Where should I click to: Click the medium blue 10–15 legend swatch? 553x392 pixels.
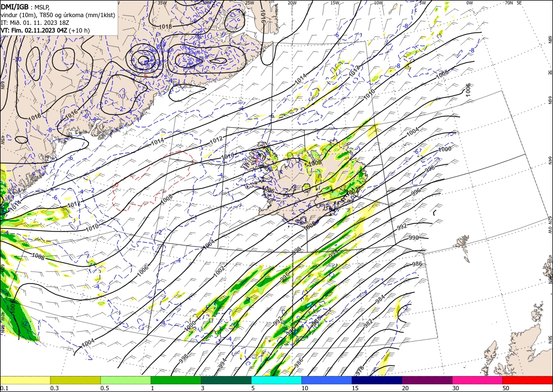click(x=327, y=380)
